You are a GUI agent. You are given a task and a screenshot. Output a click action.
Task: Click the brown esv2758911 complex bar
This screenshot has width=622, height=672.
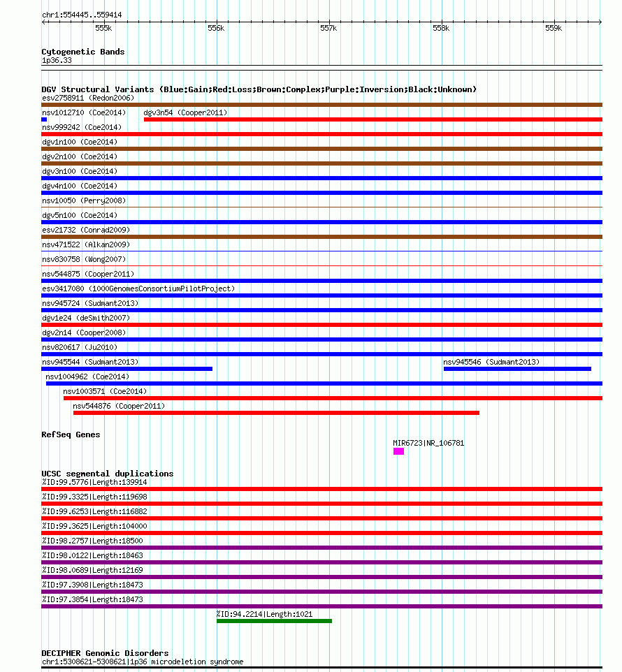click(322, 105)
